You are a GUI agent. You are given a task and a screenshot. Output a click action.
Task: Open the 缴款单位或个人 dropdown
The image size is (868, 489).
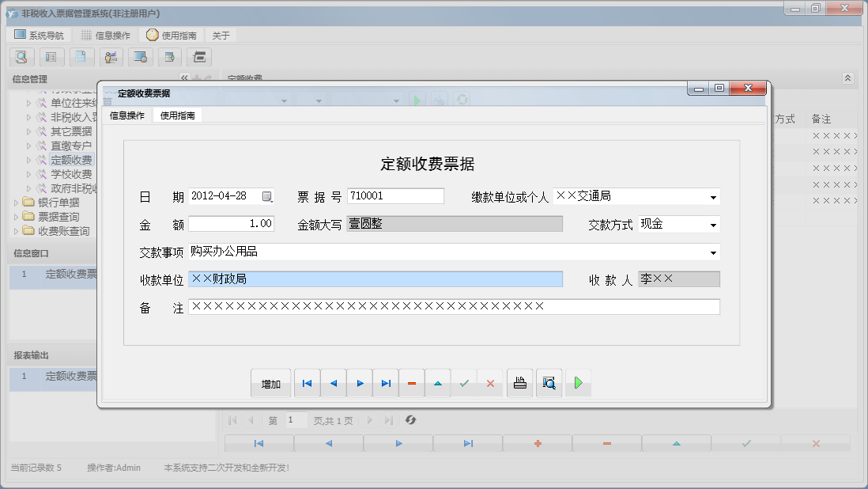(x=713, y=196)
